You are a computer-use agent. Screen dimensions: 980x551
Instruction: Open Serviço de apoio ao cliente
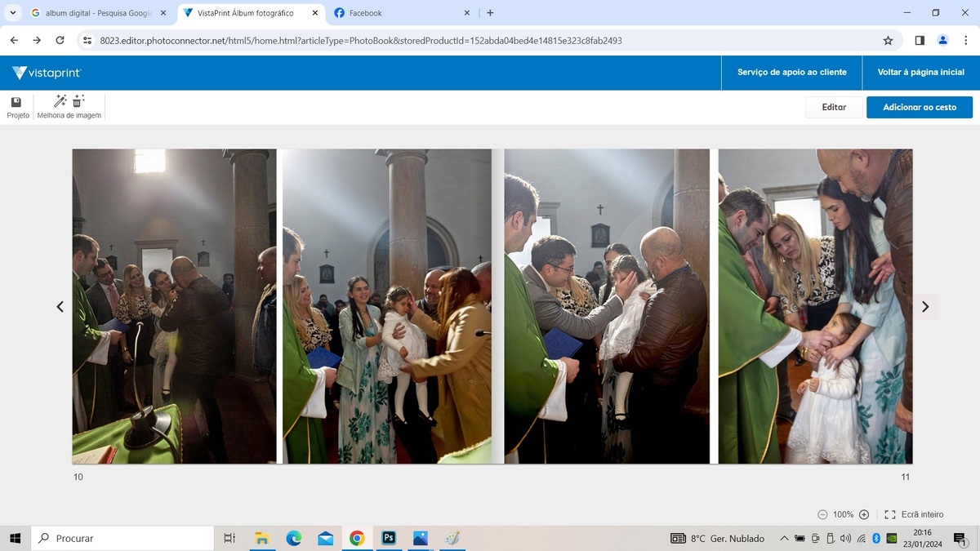point(791,73)
